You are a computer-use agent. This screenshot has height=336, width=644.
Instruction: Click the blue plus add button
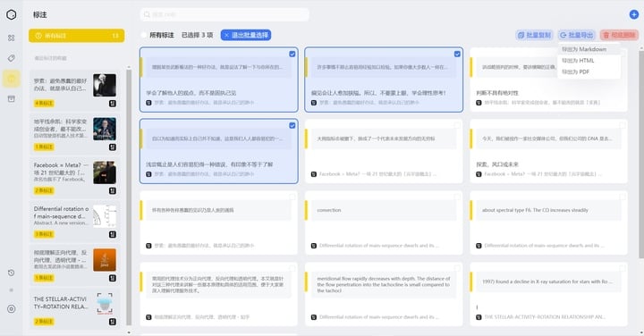click(x=634, y=15)
